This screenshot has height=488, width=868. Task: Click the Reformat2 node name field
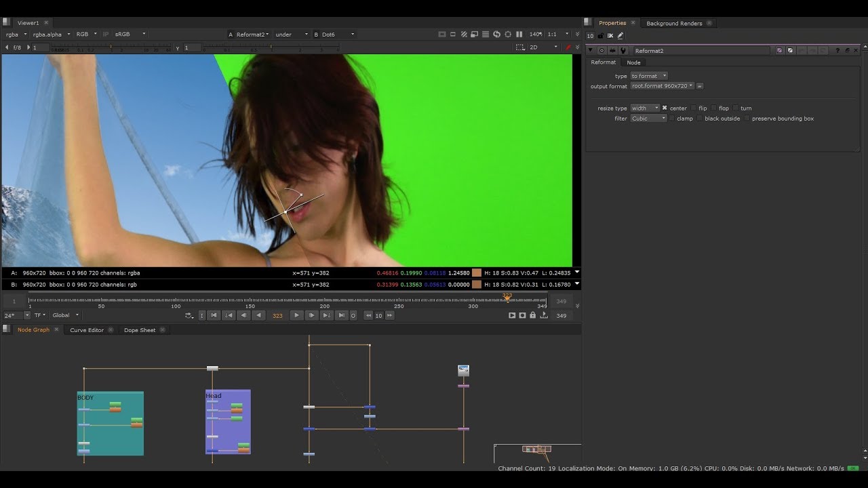pos(702,51)
